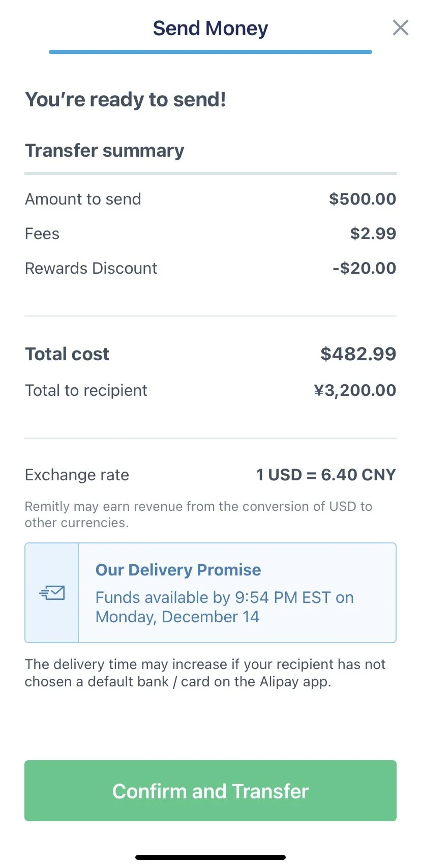
Task: Select the blue progress bar under Send Money
Action: click(211, 51)
